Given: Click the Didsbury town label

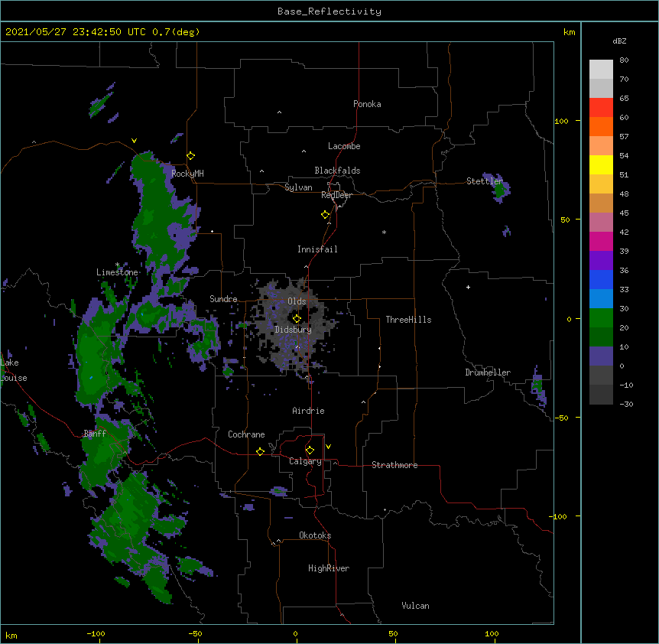Looking at the screenshot, I should (294, 330).
